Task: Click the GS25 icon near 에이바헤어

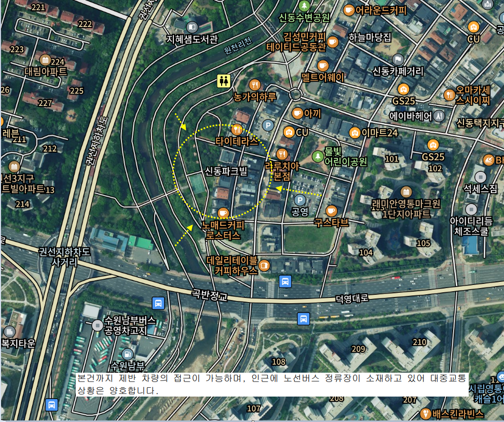Action: coord(403,89)
